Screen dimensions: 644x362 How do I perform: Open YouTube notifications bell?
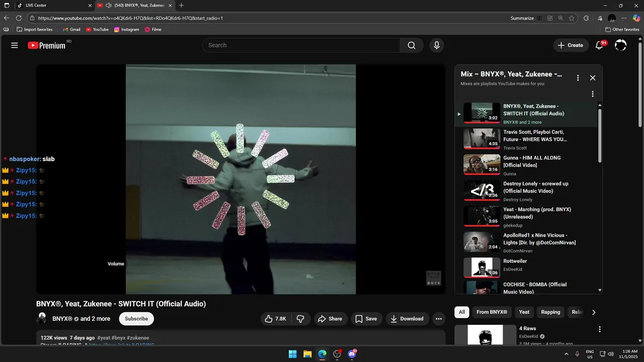[599, 45]
